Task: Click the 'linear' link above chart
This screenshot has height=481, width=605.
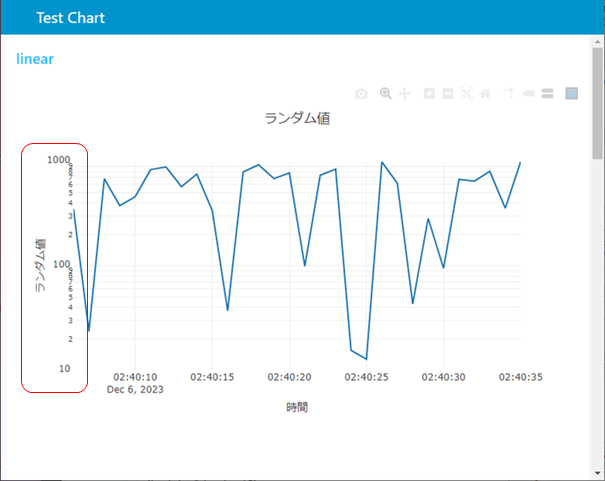Action: (x=35, y=59)
